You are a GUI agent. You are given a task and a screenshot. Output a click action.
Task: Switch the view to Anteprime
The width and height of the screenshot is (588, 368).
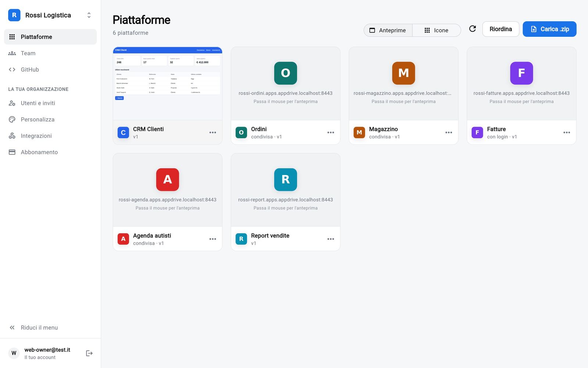tap(388, 30)
